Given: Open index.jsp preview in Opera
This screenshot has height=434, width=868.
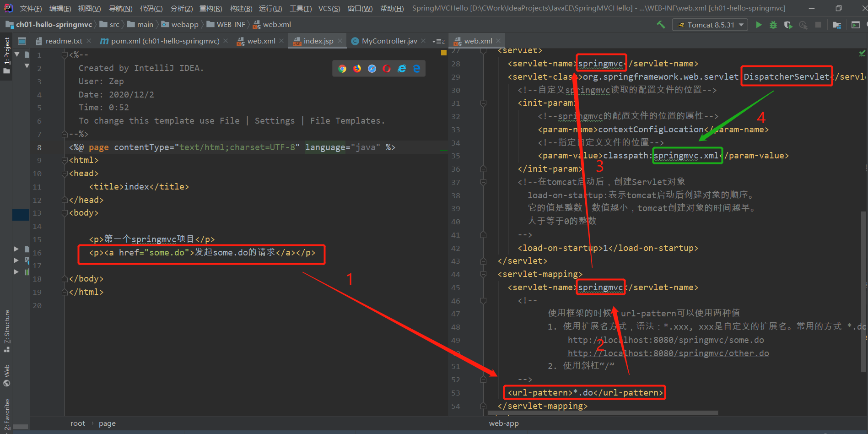Looking at the screenshot, I should (387, 69).
